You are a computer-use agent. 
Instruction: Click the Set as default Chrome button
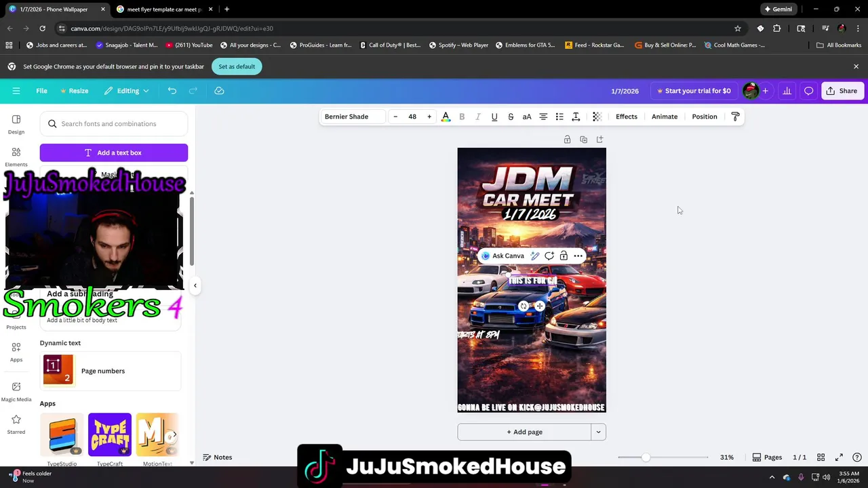[237, 66]
